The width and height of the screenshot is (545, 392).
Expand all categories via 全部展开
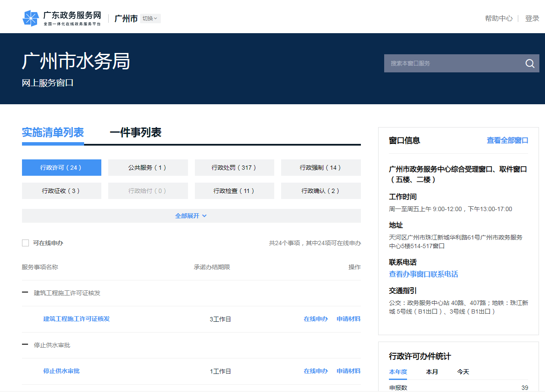click(191, 216)
